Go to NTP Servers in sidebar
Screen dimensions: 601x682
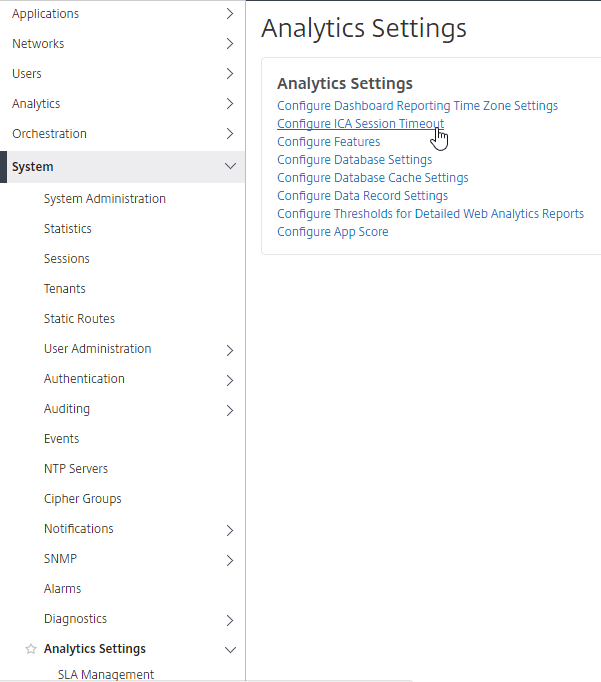(x=76, y=469)
